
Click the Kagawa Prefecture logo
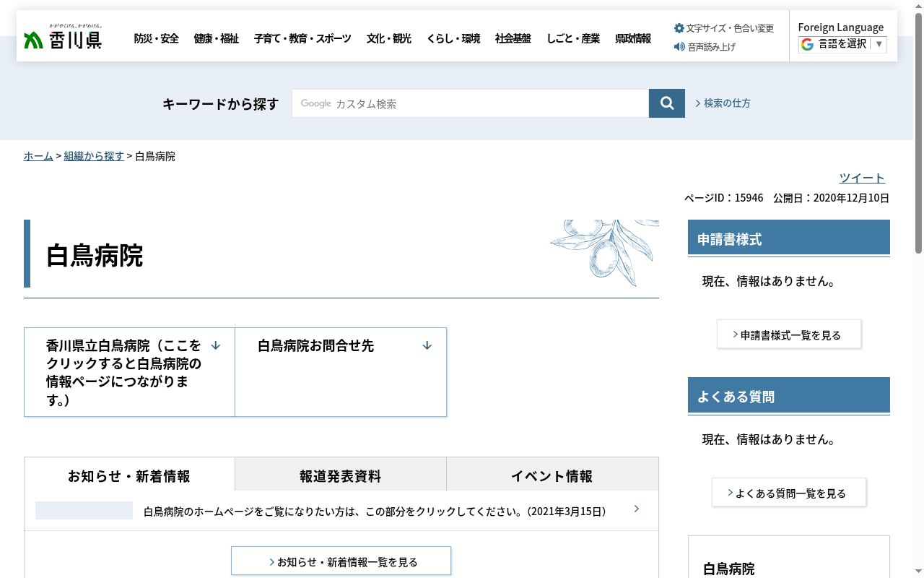pyautogui.click(x=63, y=36)
